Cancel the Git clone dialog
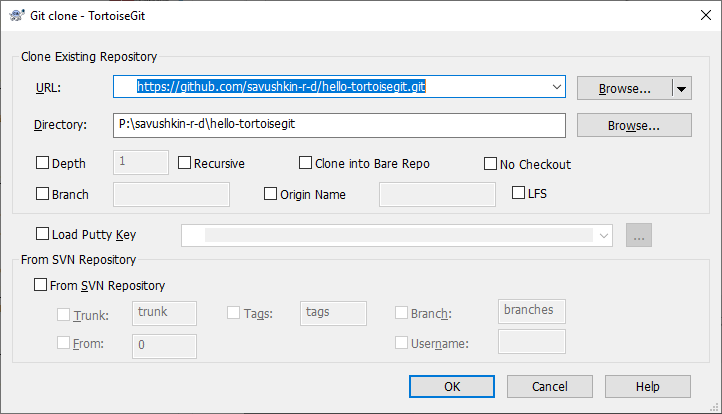Viewport: 722px width, 414px height. 550,386
